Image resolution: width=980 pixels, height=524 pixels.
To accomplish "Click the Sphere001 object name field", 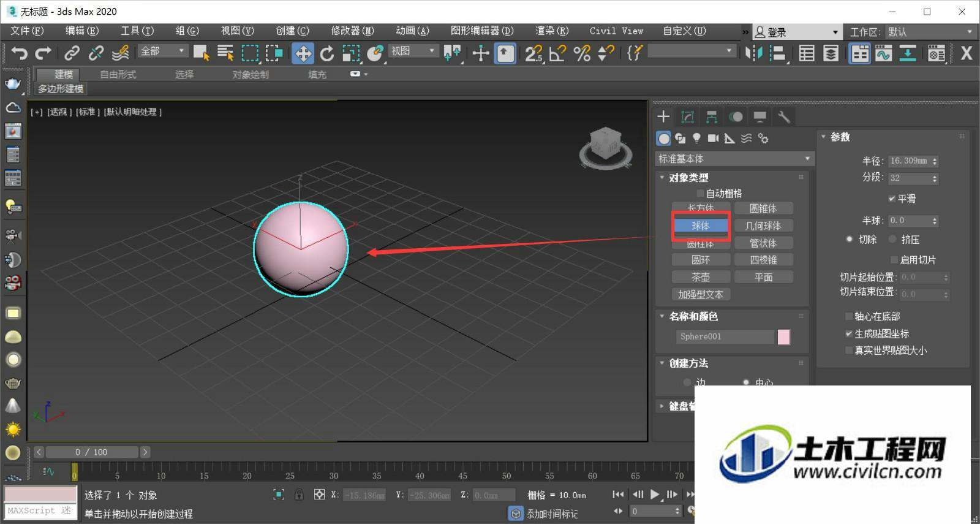I will tap(725, 336).
